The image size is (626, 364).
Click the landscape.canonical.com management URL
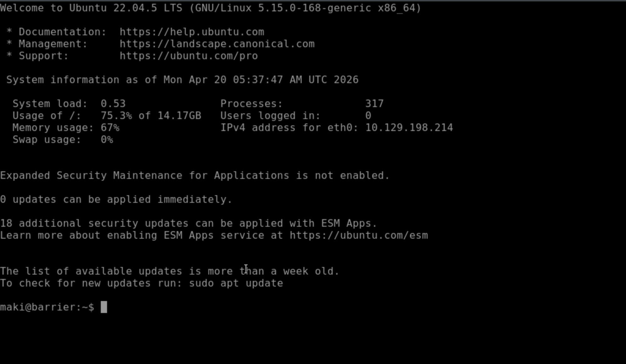point(217,44)
